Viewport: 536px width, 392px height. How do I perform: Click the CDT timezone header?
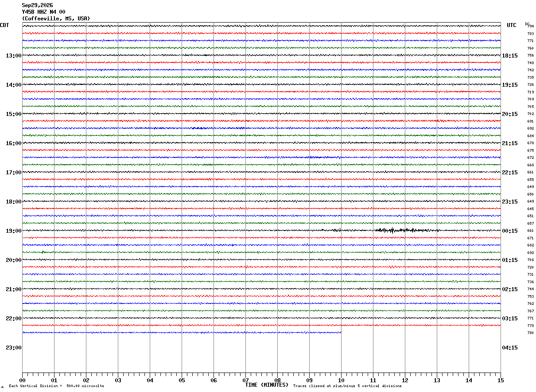tap(4, 25)
